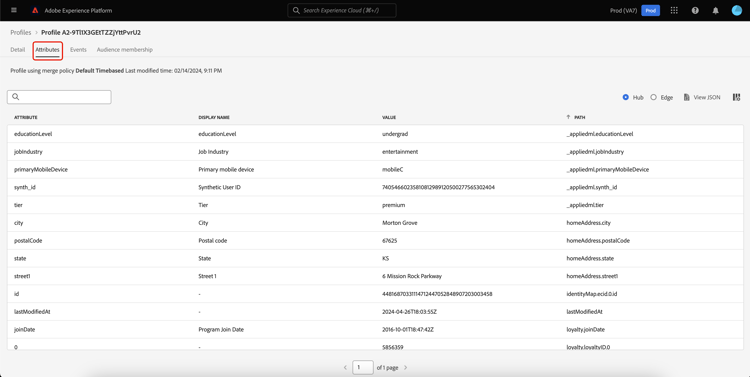Select the joinDate attribute cell
Image resolution: width=750 pixels, height=377 pixels.
coord(24,330)
